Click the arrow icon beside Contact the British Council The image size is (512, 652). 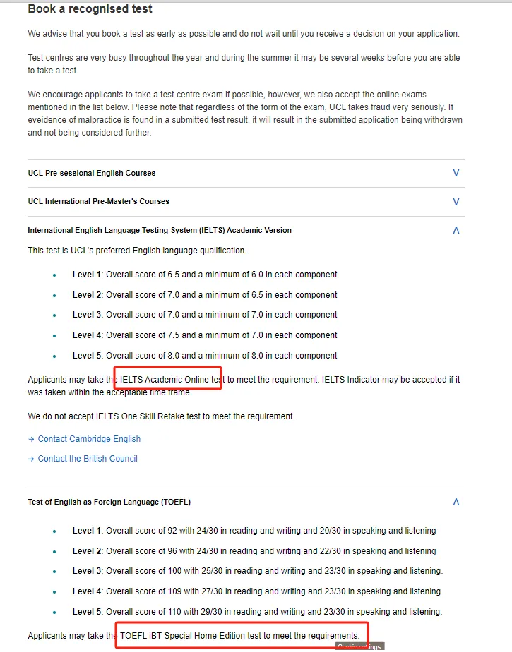tap(31, 459)
